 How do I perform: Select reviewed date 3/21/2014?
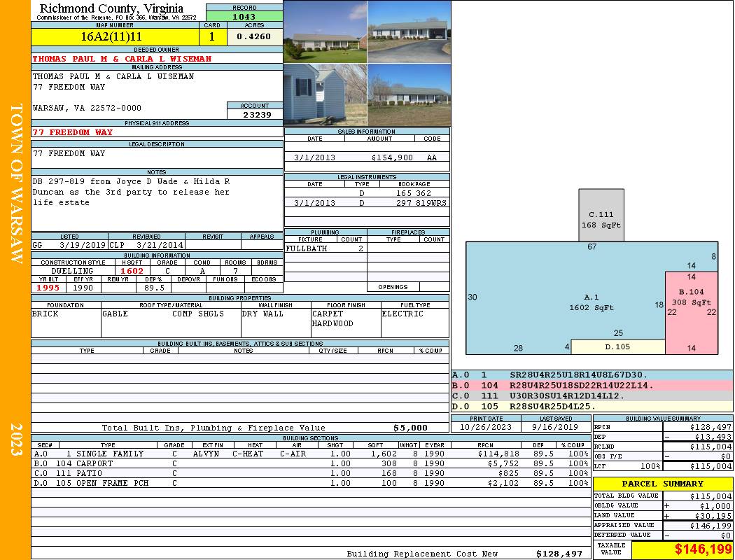tap(160, 244)
